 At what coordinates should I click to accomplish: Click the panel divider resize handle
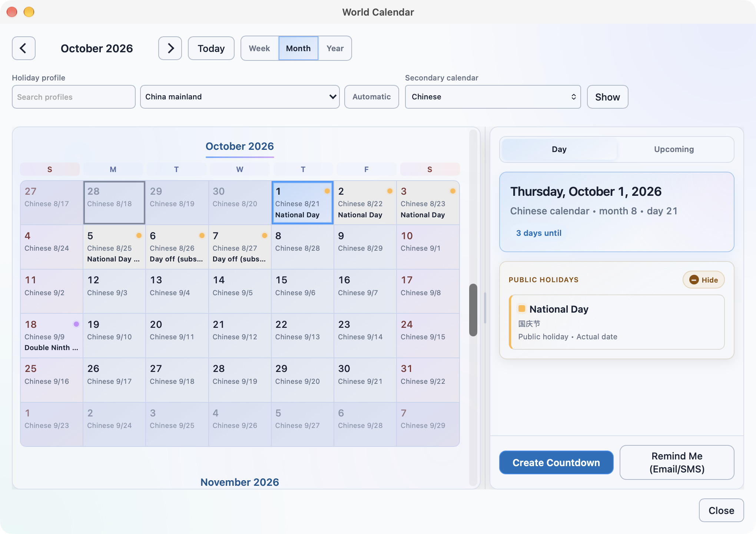(x=485, y=308)
